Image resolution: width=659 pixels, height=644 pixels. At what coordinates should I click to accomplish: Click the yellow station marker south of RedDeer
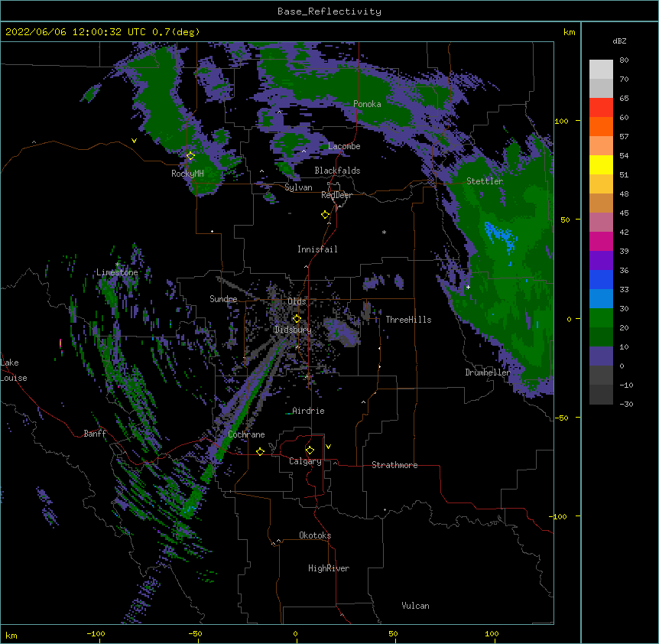[325, 215]
